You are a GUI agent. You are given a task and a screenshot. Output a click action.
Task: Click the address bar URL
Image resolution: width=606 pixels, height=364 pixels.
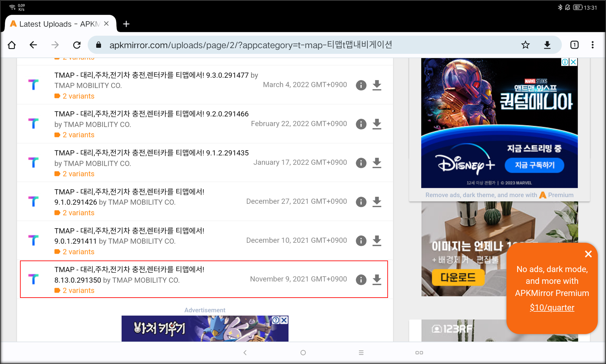tap(251, 45)
